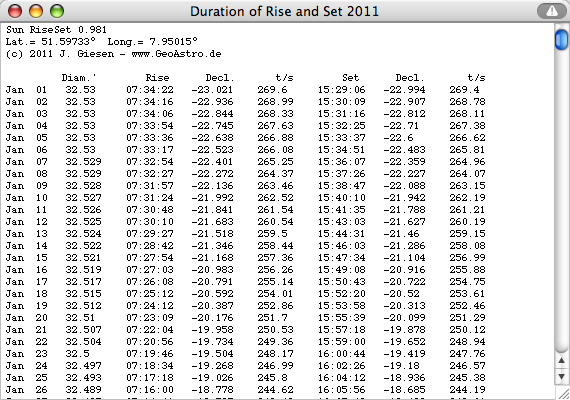Screen dimensions: 570x400
Task: Click declination -21.992 in Jan 10 row
Action: point(212,198)
